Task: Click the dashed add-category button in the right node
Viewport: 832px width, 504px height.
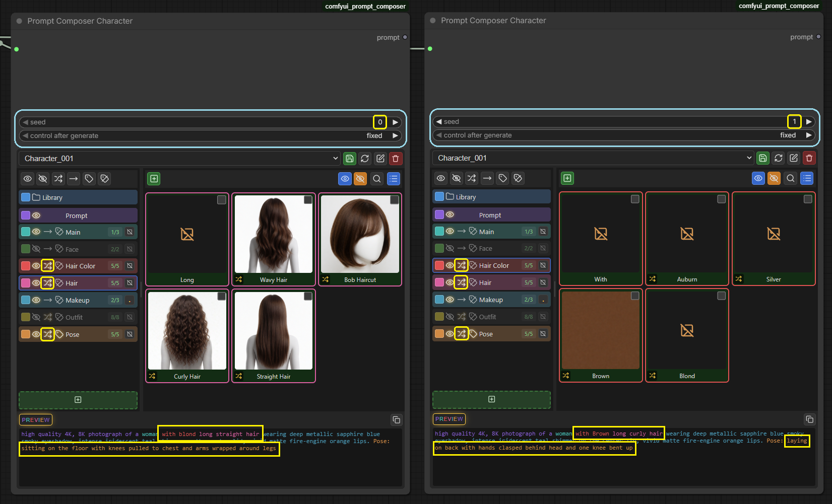Action: (491, 400)
